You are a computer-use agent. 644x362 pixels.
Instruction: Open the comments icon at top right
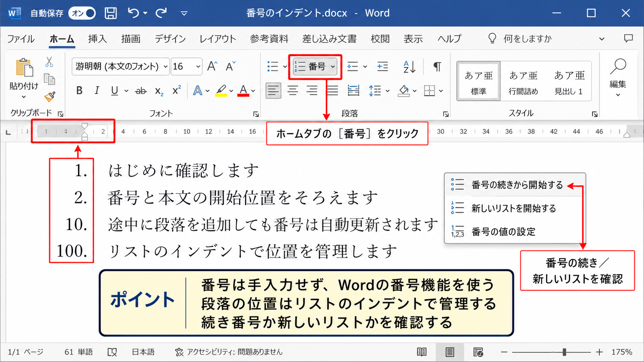coord(628,38)
